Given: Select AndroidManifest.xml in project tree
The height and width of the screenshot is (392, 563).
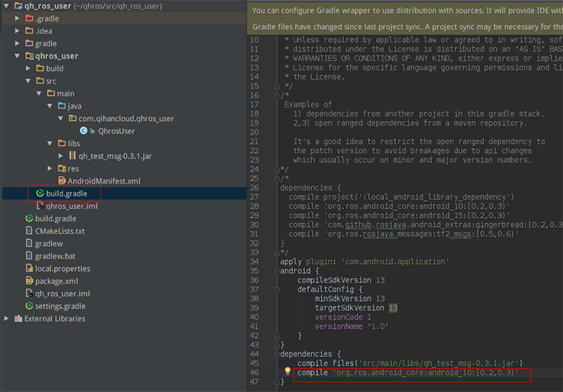Looking at the screenshot, I should 104,181.
